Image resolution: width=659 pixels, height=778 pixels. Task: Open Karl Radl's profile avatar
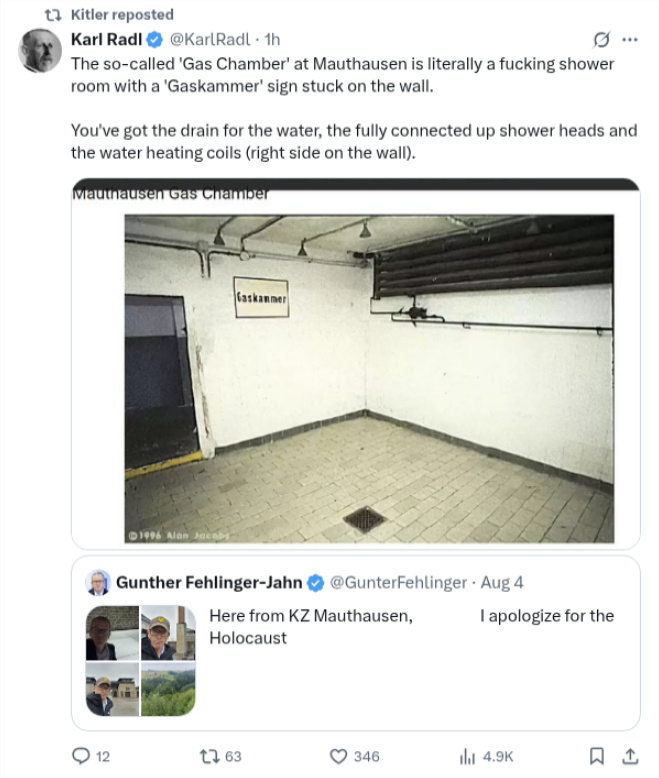(41, 50)
